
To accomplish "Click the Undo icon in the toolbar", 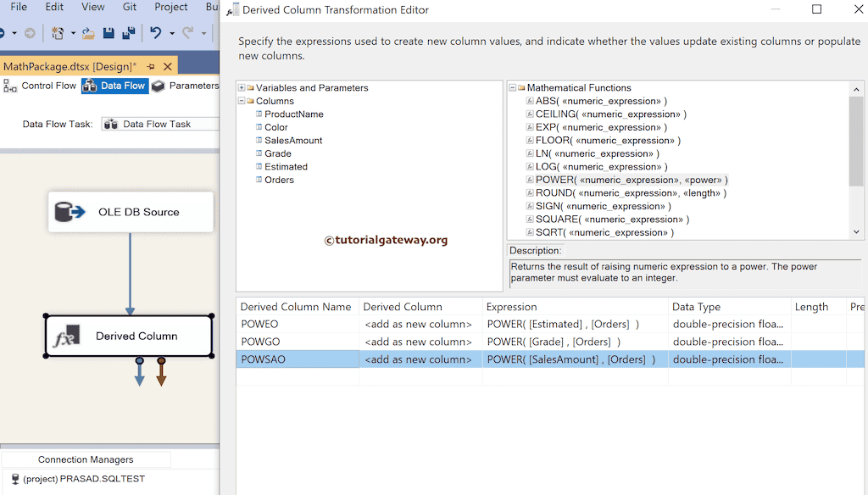I will click(153, 32).
